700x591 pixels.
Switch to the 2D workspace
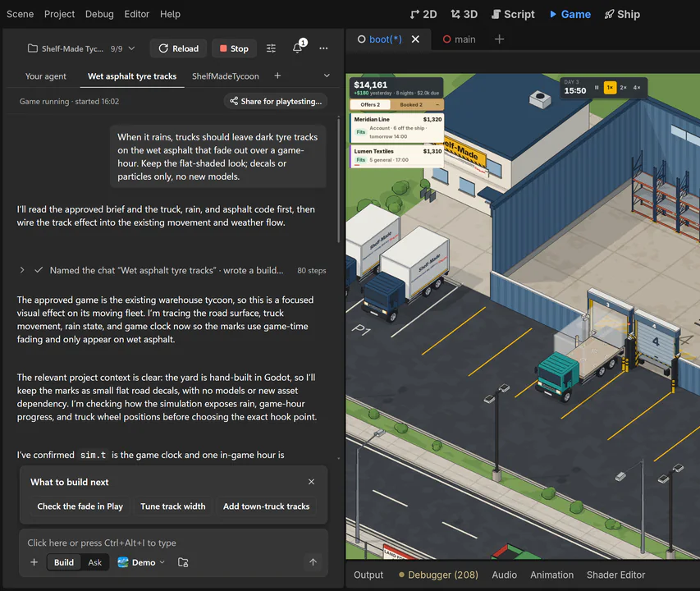click(423, 14)
